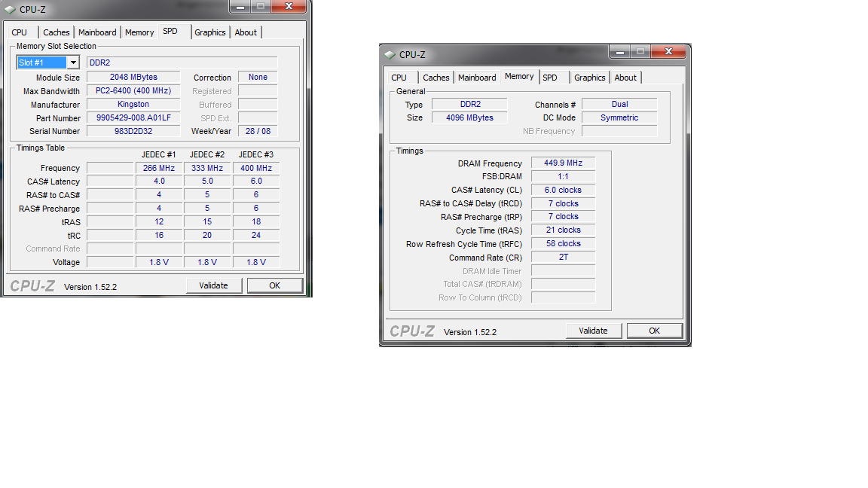868x488 pixels.
Task: Click the DDR2 slot type field
Action: tap(182, 63)
